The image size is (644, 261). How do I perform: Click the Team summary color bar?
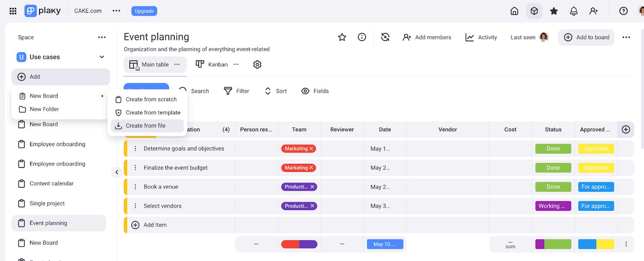[x=299, y=244]
